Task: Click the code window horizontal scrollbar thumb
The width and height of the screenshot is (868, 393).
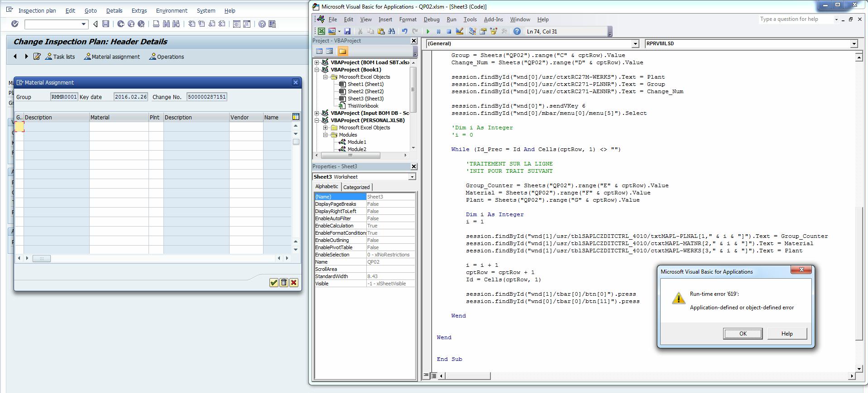Action: point(468,376)
